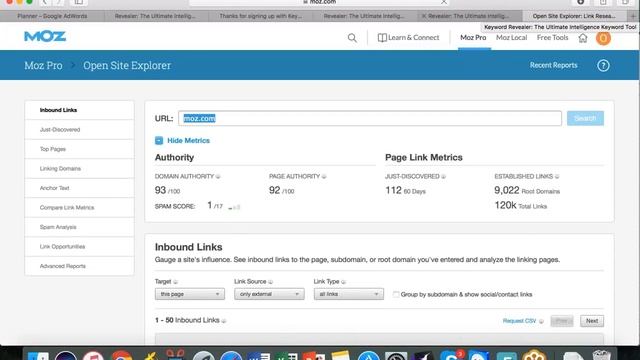640x360 pixels.
Task: Click the Safari back arrow
Action: (44, 2)
